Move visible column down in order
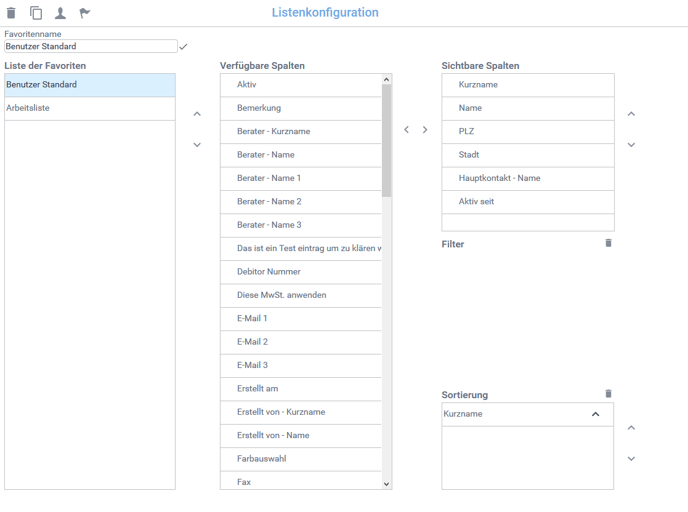The height and width of the screenshot is (512, 688). click(x=631, y=145)
